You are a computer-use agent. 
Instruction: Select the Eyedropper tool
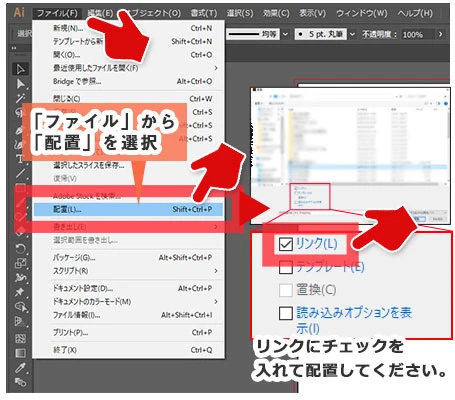[20, 368]
